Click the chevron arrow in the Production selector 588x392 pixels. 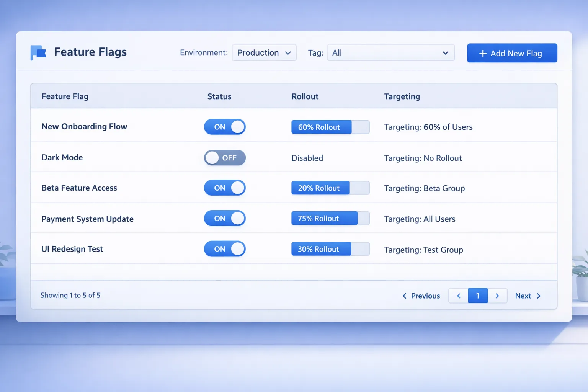coord(288,53)
